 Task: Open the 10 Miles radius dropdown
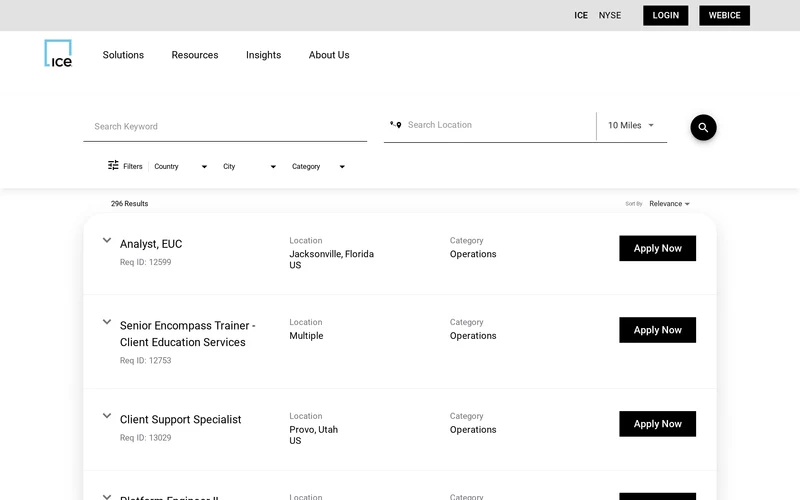(x=631, y=126)
